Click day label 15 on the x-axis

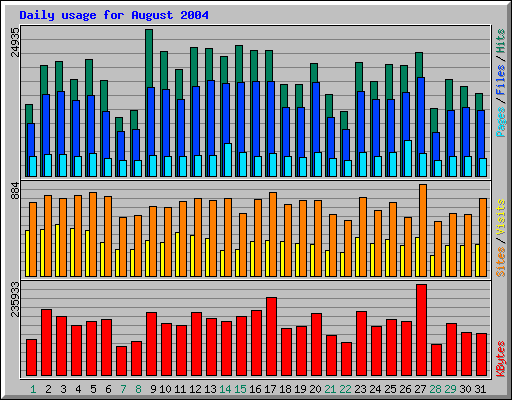tap(240, 389)
